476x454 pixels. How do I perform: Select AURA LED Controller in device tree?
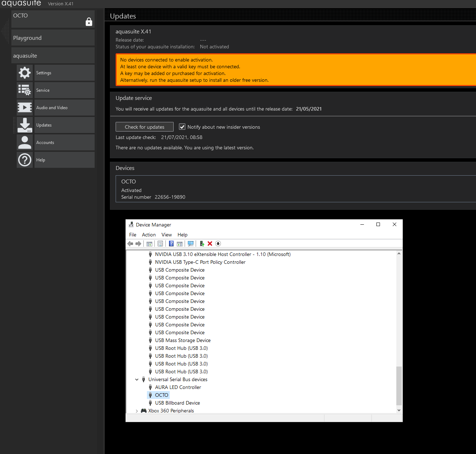click(178, 388)
